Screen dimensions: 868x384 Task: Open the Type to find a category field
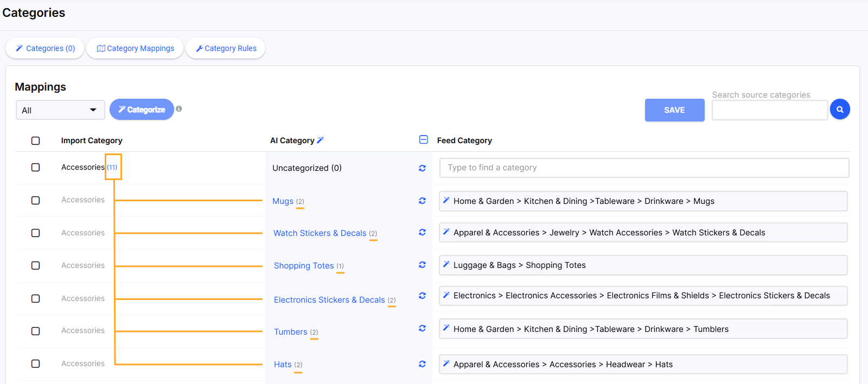[x=644, y=168]
